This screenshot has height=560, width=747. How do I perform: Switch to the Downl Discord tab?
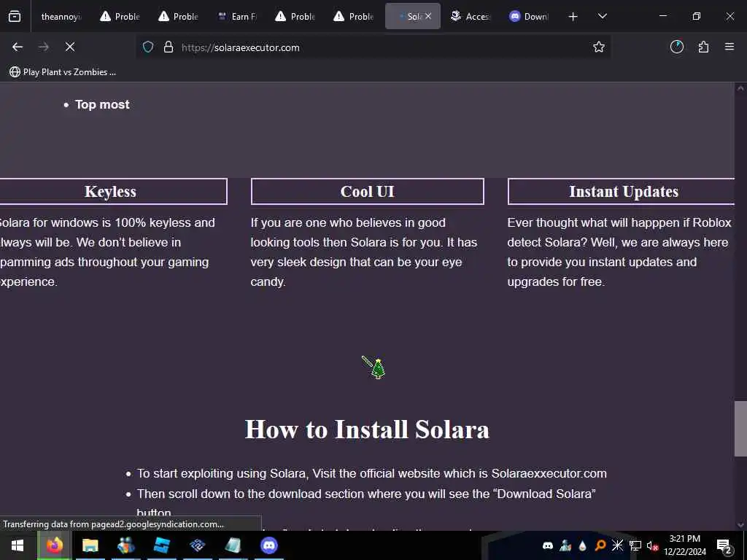click(x=530, y=16)
